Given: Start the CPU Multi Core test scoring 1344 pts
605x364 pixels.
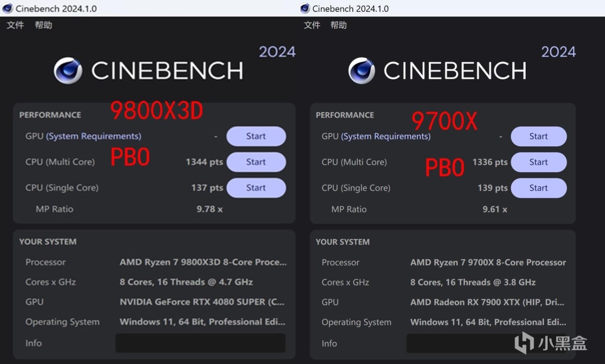Looking at the screenshot, I should tap(256, 162).
